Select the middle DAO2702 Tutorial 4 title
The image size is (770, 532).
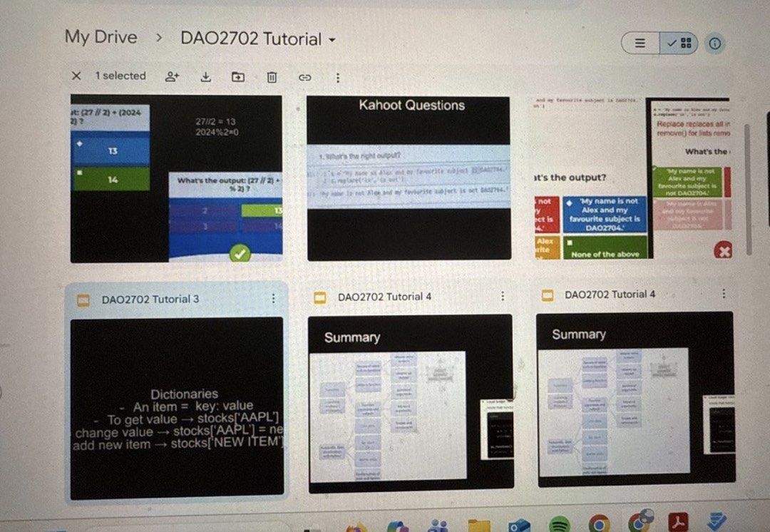click(384, 297)
